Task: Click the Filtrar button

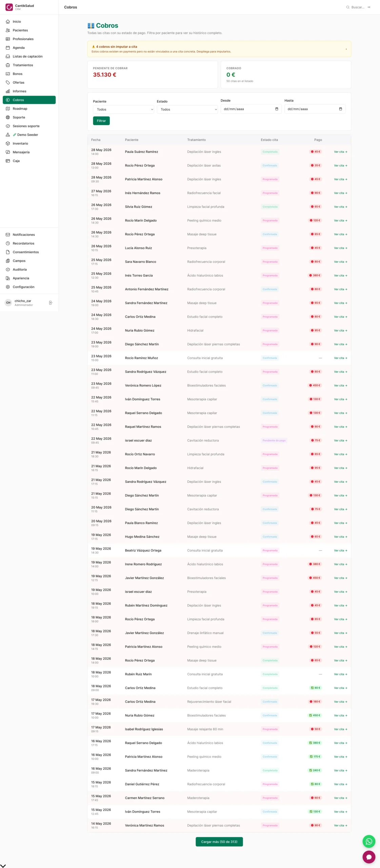Action: (x=101, y=121)
